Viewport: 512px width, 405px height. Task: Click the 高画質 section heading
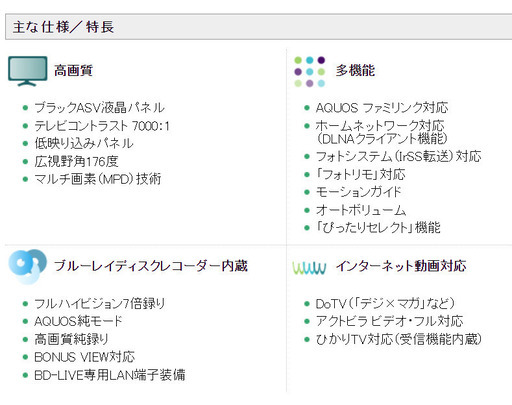(x=73, y=71)
